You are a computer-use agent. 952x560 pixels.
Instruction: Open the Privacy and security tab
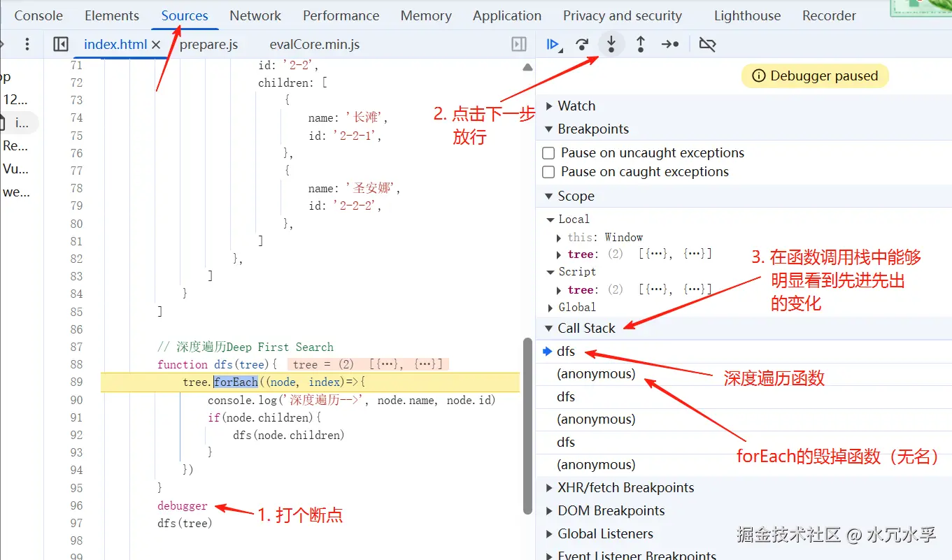[x=623, y=15]
